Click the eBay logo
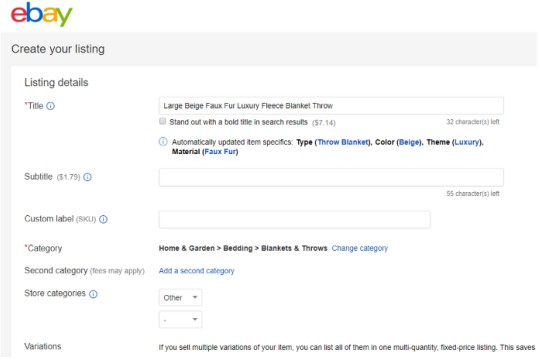 [42, 14]
